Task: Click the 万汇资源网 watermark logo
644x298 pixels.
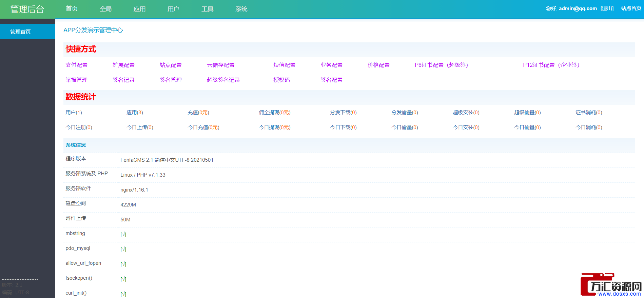Action: pos(612,285)
